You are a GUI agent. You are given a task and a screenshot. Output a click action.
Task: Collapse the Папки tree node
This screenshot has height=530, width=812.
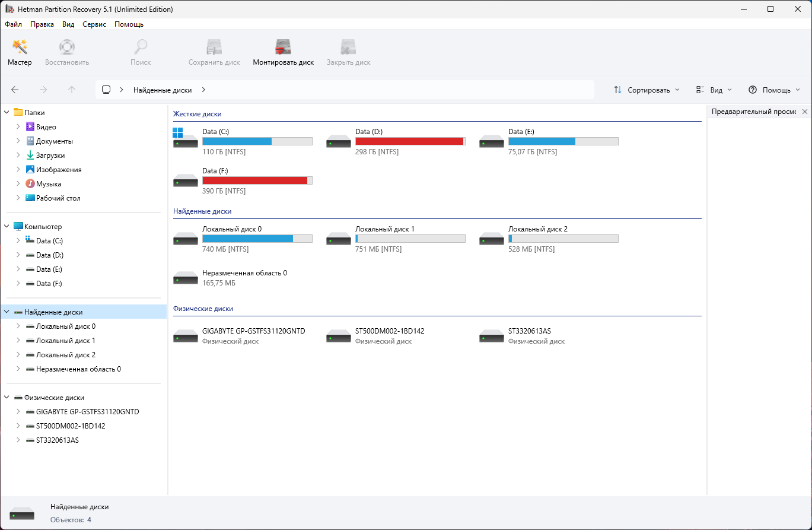coord(7,112)
